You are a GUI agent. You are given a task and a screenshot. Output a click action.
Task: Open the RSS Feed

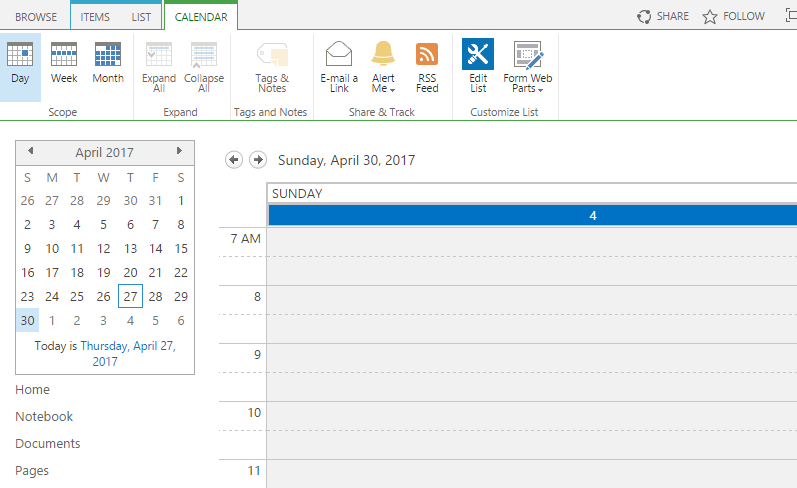pos(427,66)
